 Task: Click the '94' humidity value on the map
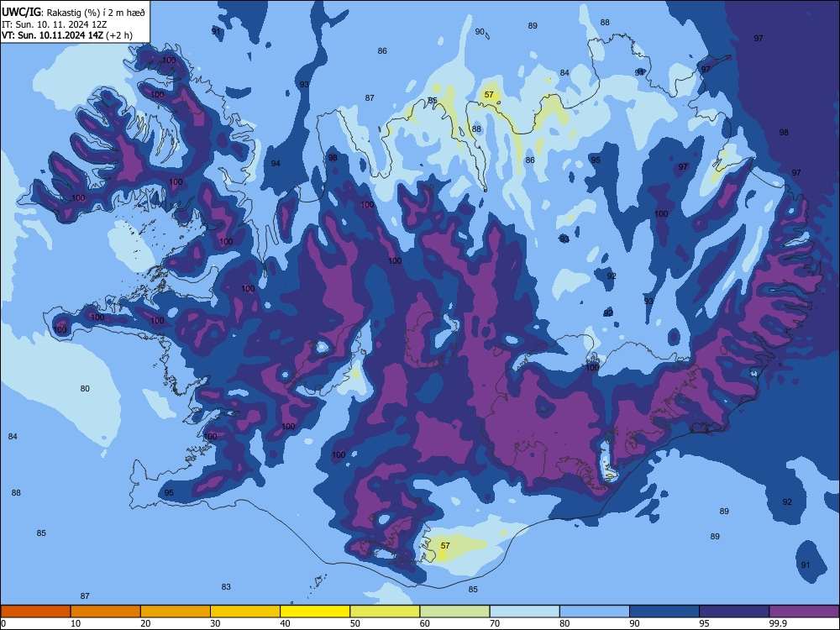point(276,164)
